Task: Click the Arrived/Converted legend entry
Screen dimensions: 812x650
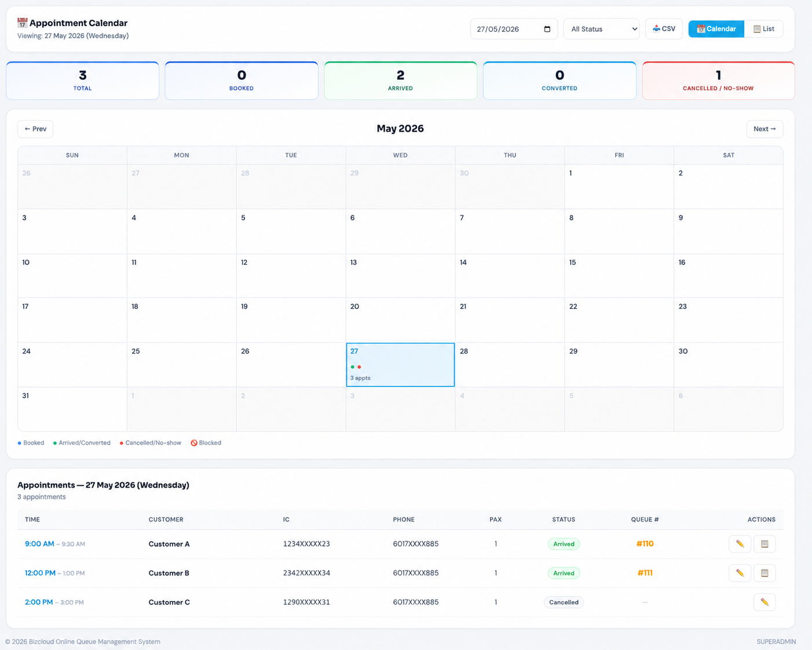Action: pos(82,443)
